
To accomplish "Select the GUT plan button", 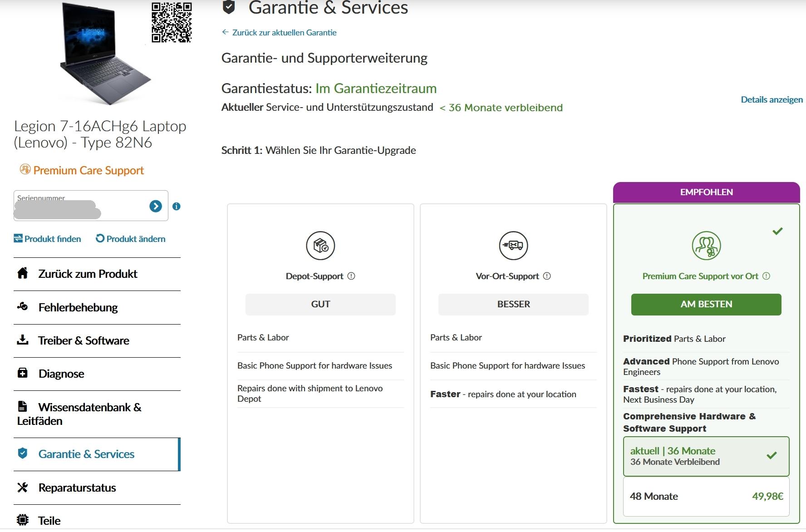I will (x=320, y=304).
